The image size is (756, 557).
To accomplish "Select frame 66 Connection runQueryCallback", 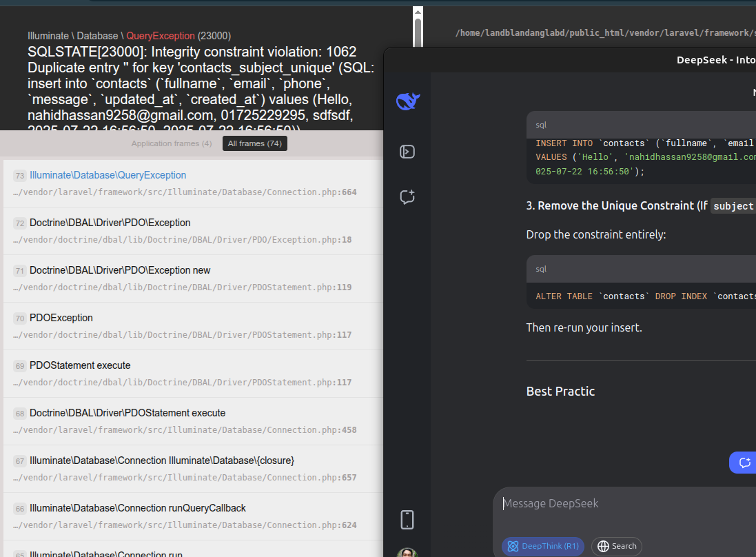I will point(138,508).
